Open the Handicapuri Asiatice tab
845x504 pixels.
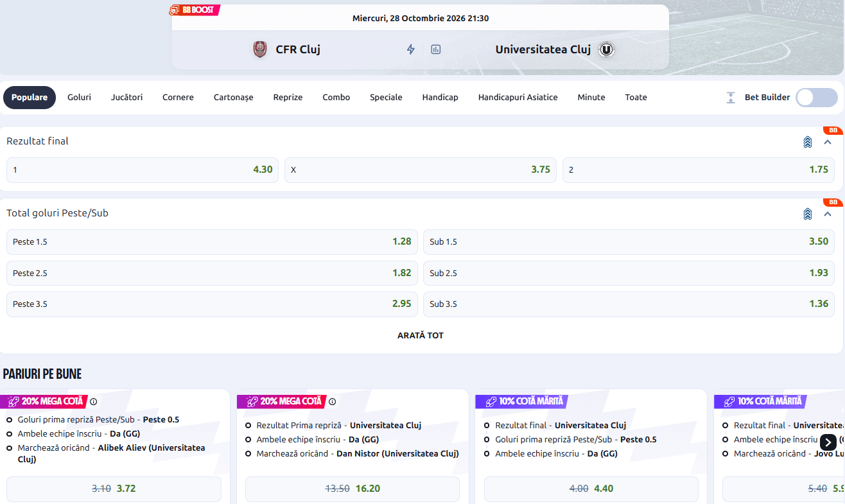(518, 98)
